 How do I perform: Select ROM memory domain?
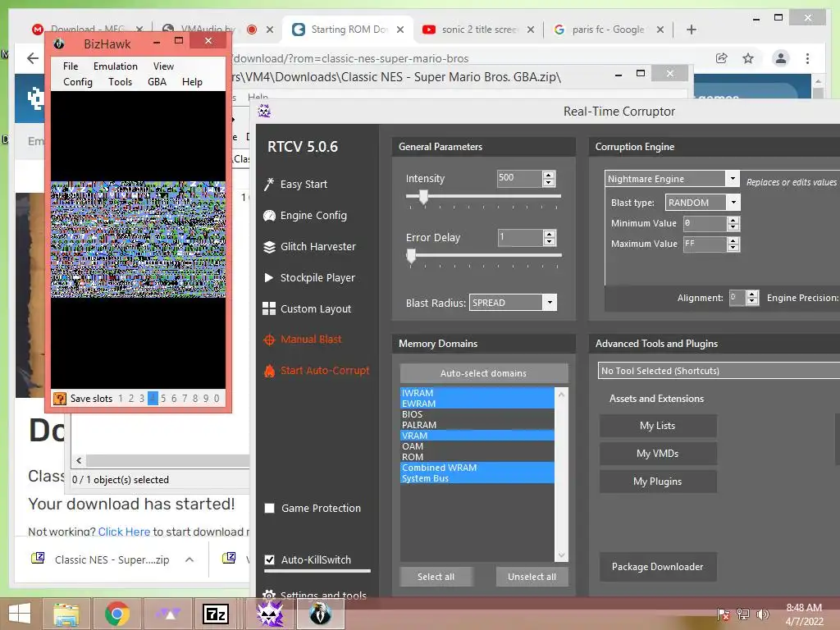coord(477,457)
